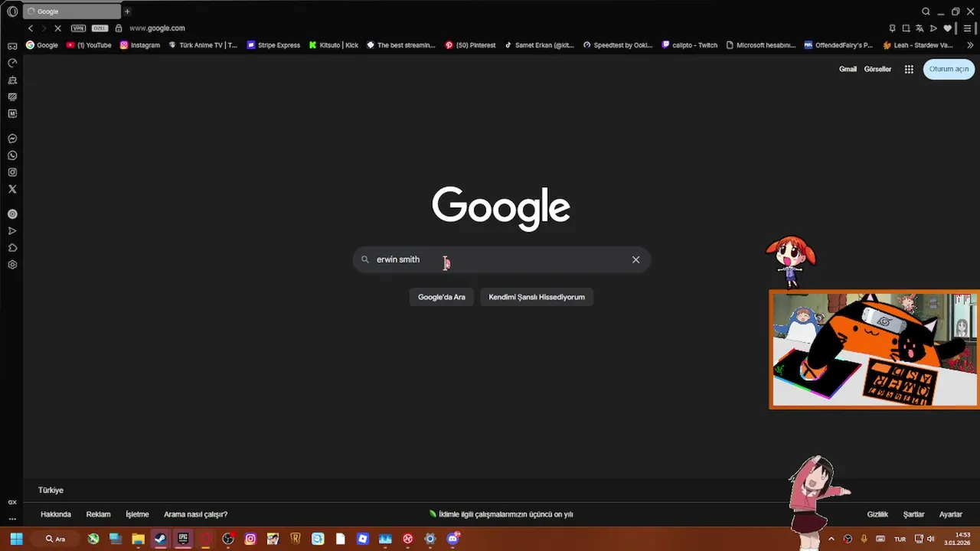The width and height of the screenshot is (980, 551).
Task: Open the sidebar three-dots setup menu
Action: [12, 518]
